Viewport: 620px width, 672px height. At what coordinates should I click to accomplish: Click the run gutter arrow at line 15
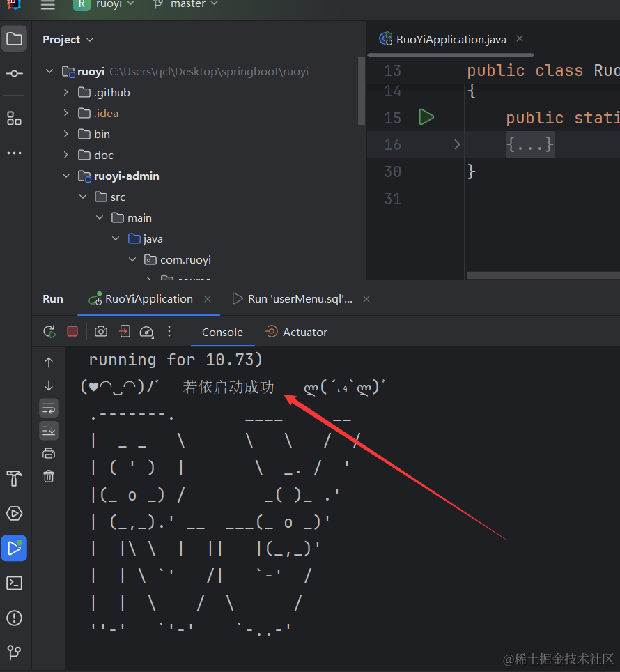[426, 117]
